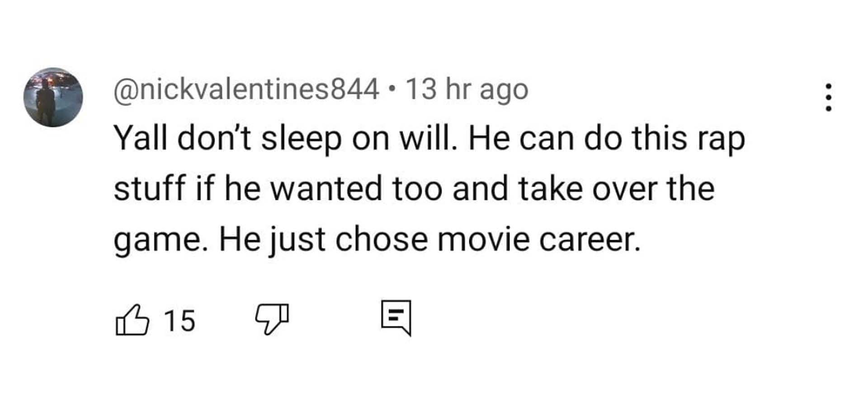Viewport: 868px width, 407px height.
Task: Click the word "Yall" starting the comment
Action: 140,138
